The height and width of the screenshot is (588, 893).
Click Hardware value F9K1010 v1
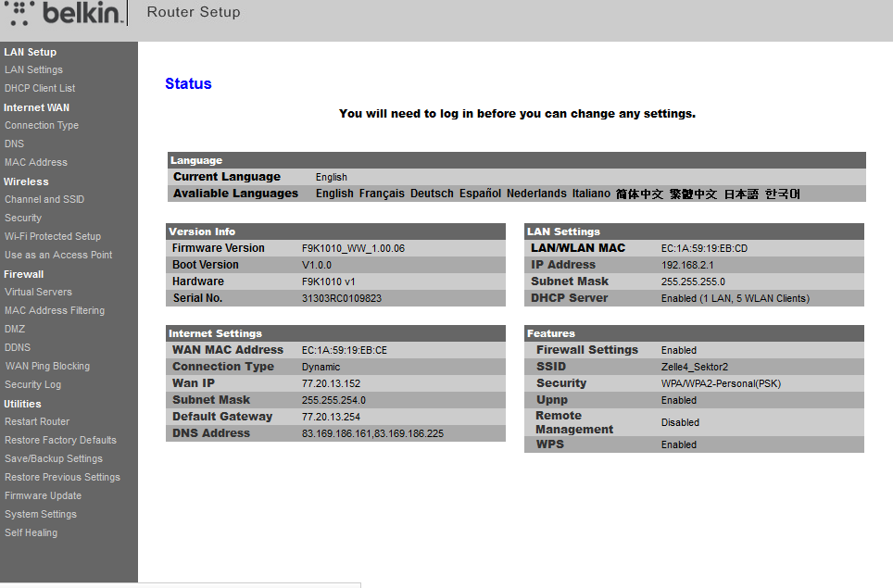(x=329, y=281)
